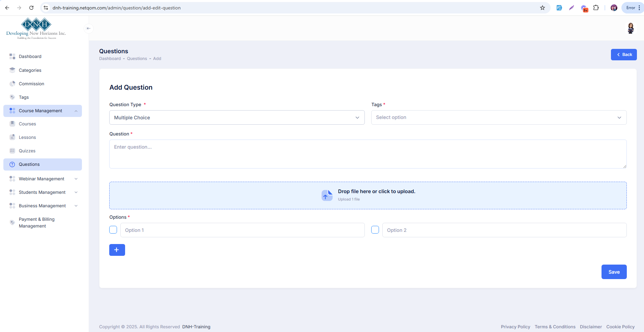The image size is (644, 332).
Task: Go back using the browser back arrow
Action: pos(7,8)
